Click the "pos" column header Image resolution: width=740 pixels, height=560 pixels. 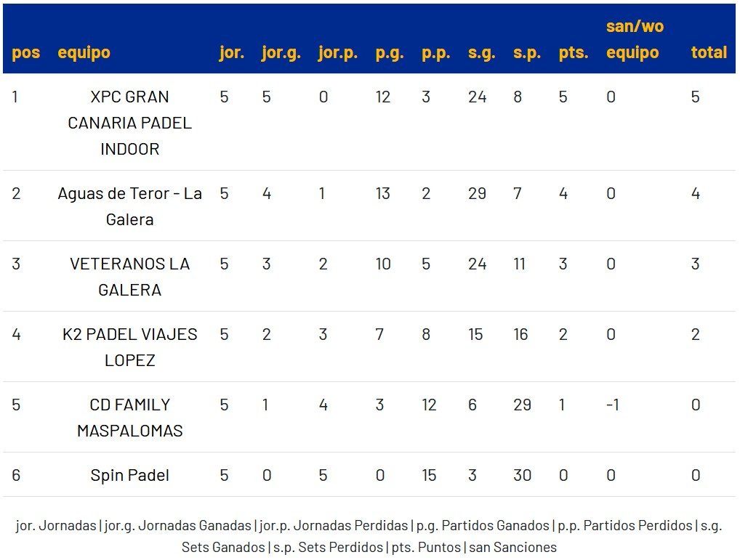[26, 52]
